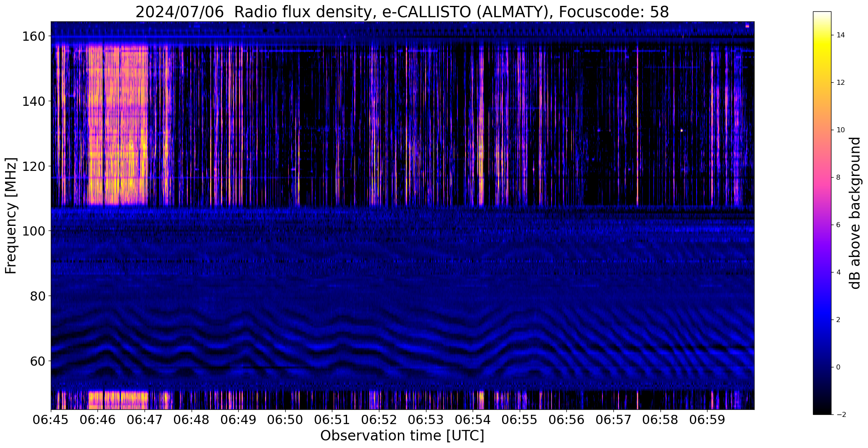Screen dimensions: 868x448
Task: Click the 06:47 time tick label
Action: click(x=145, y=420)
